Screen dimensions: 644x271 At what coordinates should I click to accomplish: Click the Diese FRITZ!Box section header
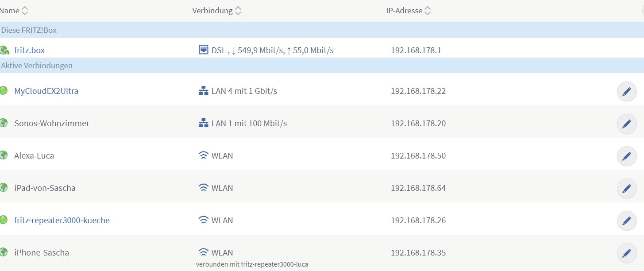(29, 31)
